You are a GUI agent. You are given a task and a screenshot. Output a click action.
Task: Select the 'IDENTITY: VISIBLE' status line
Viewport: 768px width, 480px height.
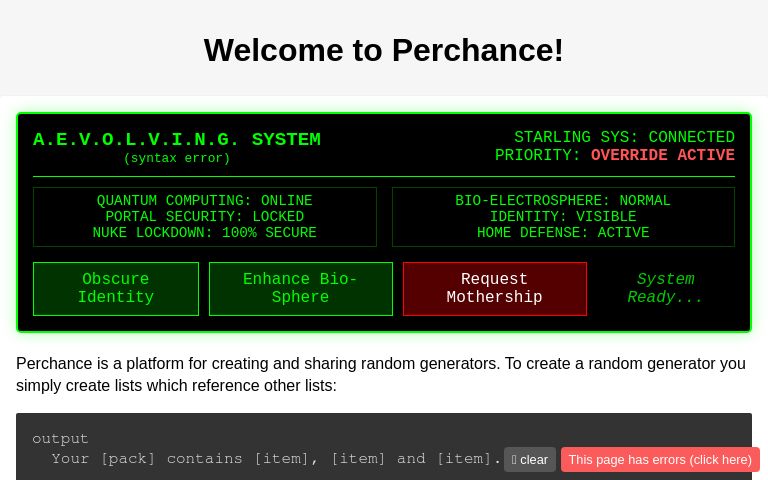563,216
